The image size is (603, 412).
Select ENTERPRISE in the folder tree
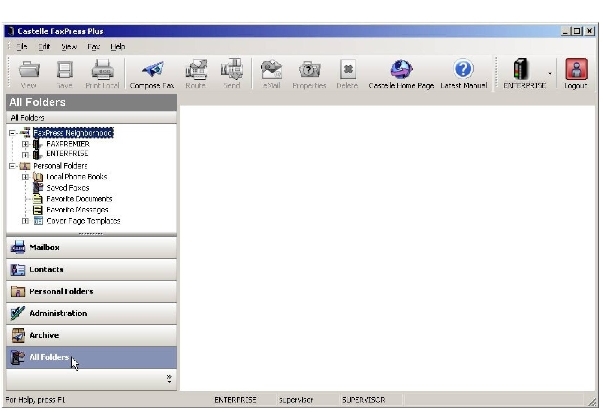[67, 153]
